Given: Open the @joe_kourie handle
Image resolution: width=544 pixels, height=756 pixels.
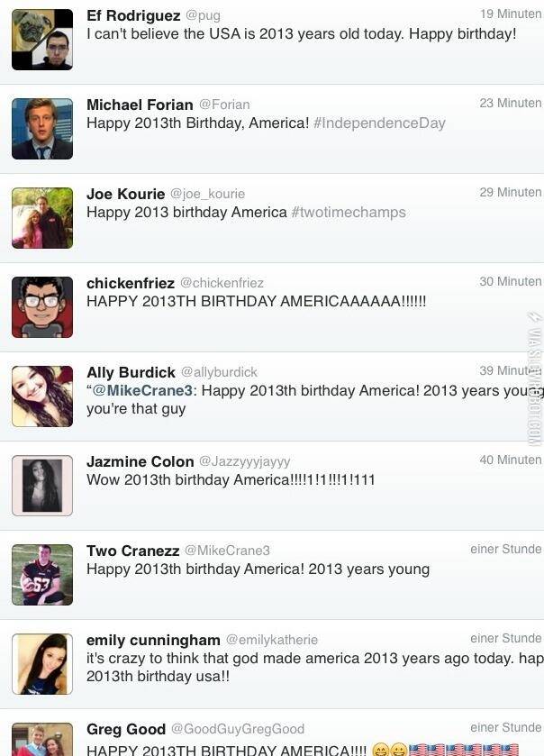Looking at the screenshot, I should (x=207, y=194).
